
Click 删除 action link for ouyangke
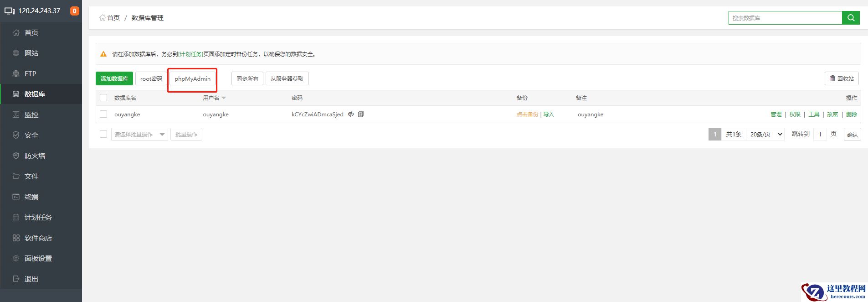click(852, 114)
